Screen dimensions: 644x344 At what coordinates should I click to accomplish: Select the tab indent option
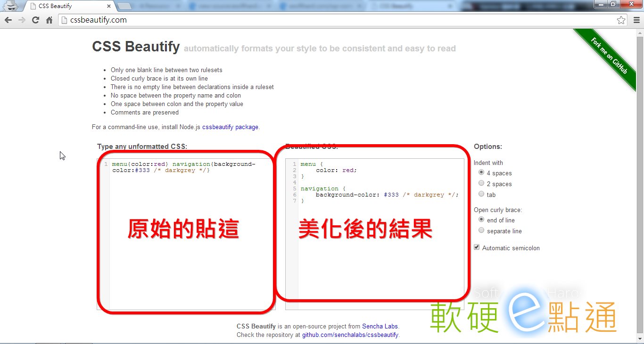(x=481, y=194)
